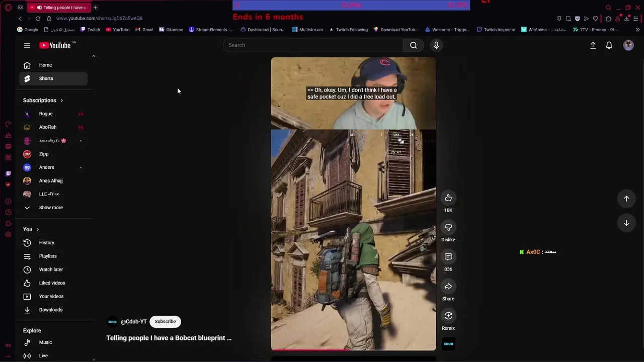Open Zipp subscription channel
This screenshot has height=362, width=644.
click(x=53, y=154)
